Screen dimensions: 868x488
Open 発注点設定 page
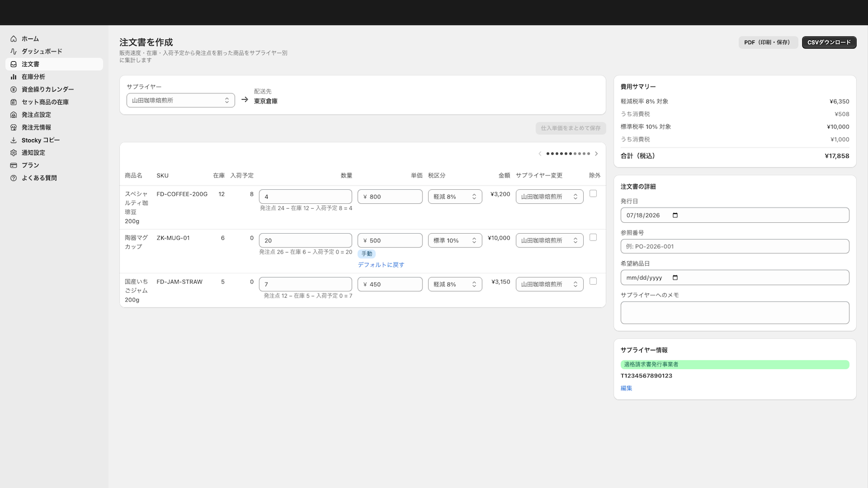point(54,115)
